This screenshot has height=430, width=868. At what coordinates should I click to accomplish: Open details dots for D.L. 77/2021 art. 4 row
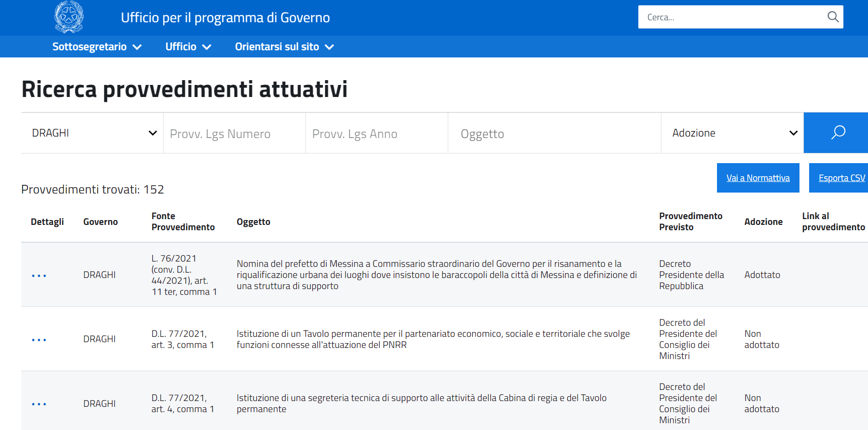click(39, 404)
